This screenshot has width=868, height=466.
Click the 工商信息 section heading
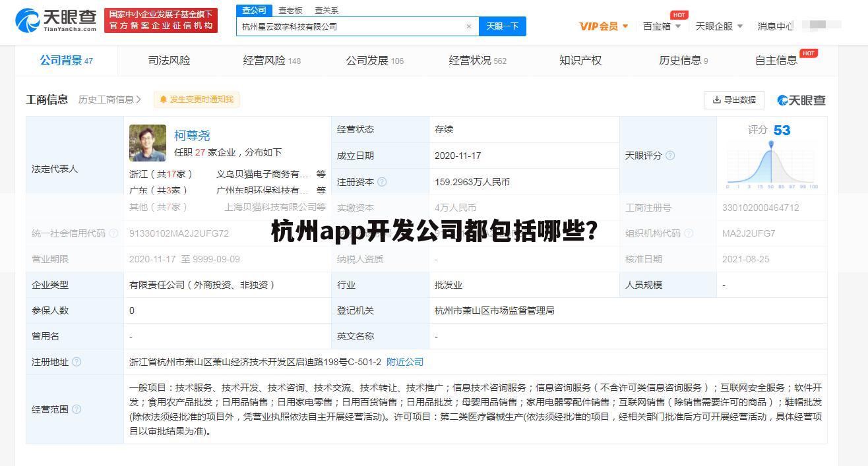pos(47,100)
